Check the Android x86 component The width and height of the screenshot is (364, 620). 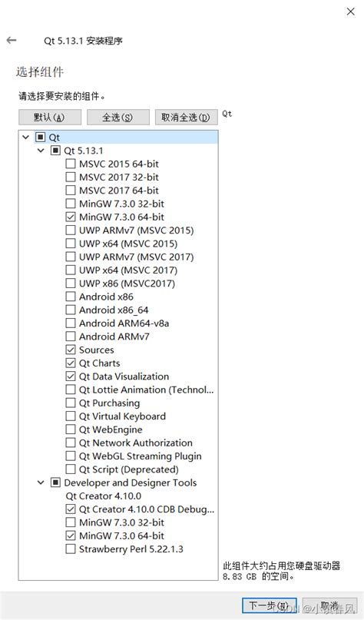[71, 297]
